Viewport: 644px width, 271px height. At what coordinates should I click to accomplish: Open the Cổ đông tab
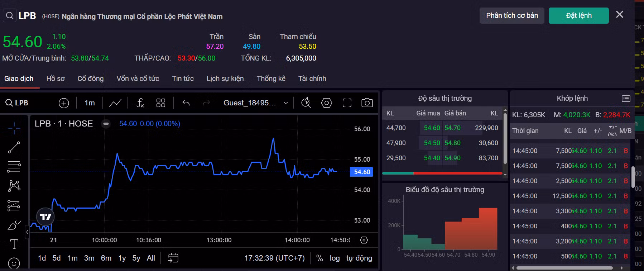coord(91,79)
